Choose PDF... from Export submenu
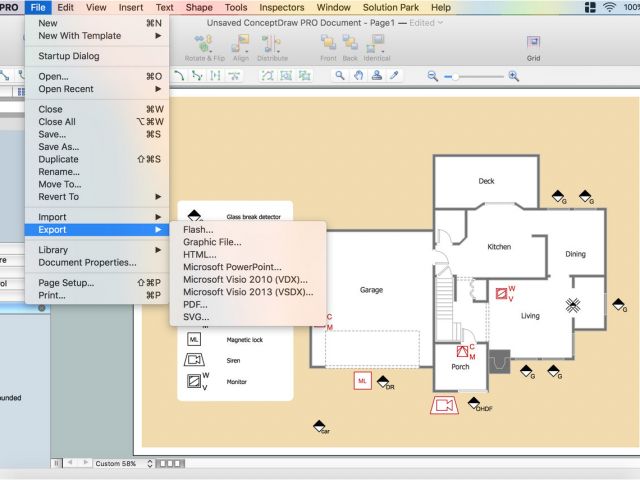This screenshot has height=480, width=640. tap(196, 304)
